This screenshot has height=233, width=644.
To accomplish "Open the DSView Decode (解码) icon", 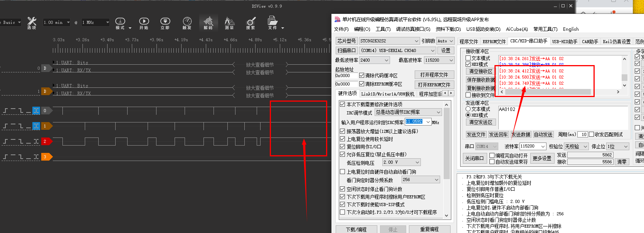I will pos(208,23).
